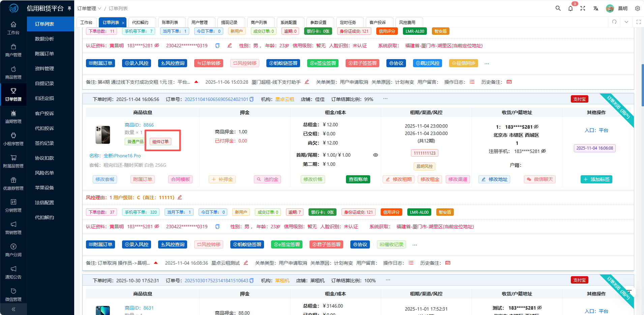This screenshot has height=315, width=644.
Task: Switch to the 账单列表 tab
Action: [170, 22]
